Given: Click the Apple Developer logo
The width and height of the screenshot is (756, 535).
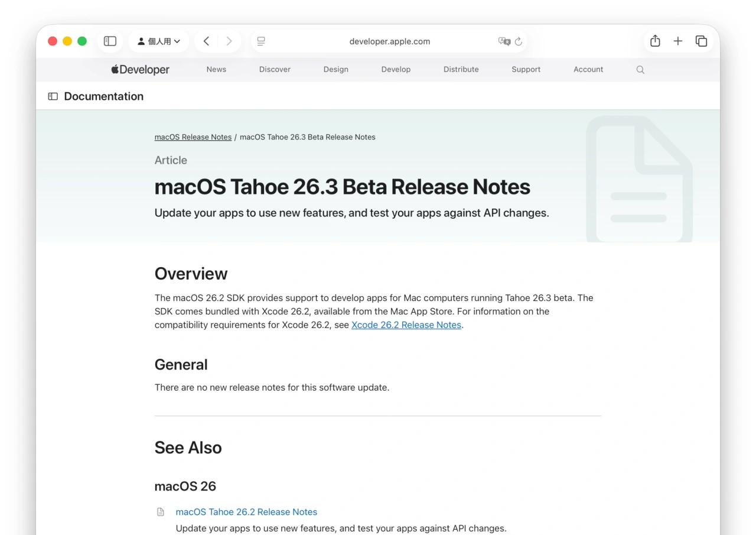Looking at the screenshot, I should point(139,69).
